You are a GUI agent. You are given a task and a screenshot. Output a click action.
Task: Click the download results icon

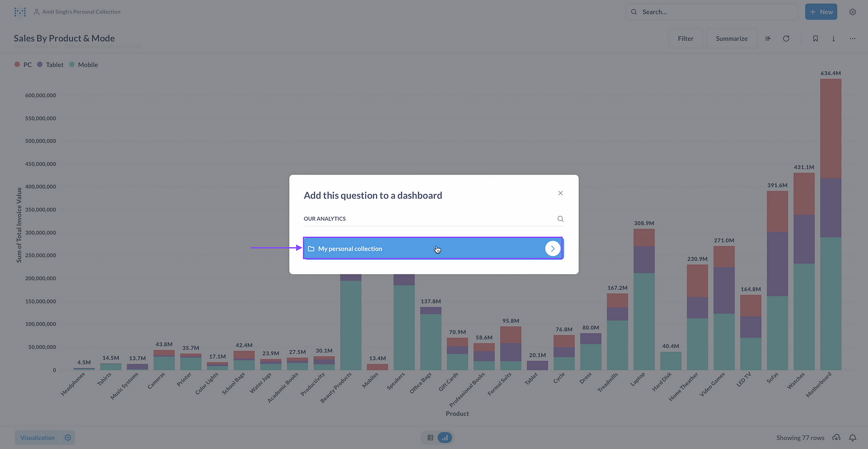[837, 438]
